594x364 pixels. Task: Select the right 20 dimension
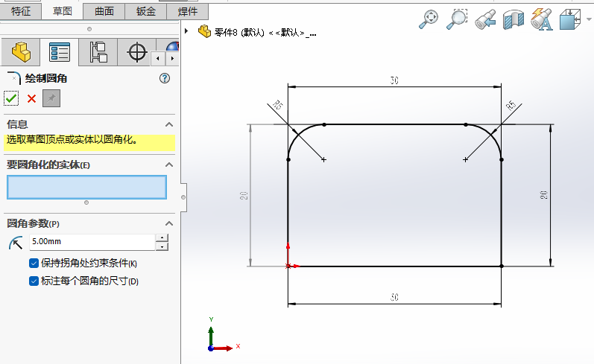[543, 195]
